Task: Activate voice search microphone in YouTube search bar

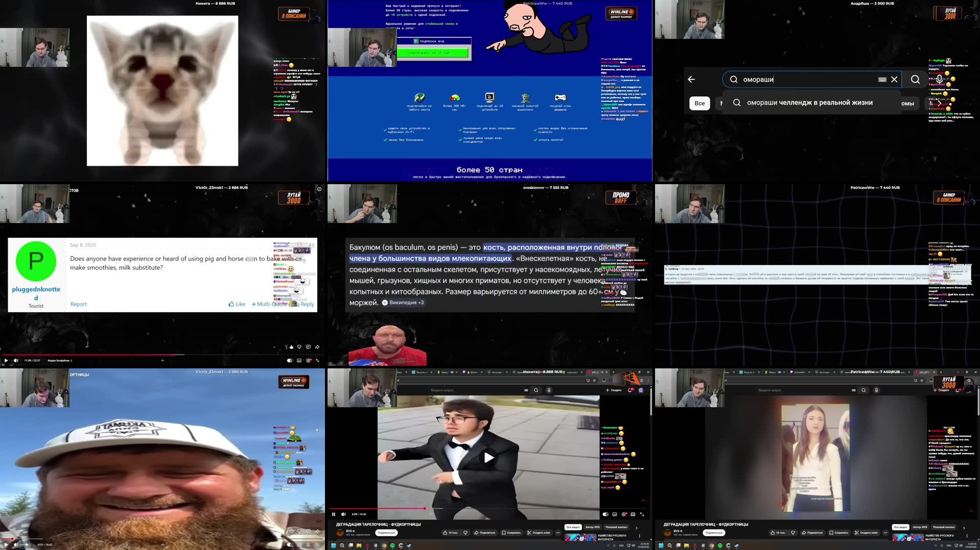Action: pyautogui.click(x=549, y=389)
